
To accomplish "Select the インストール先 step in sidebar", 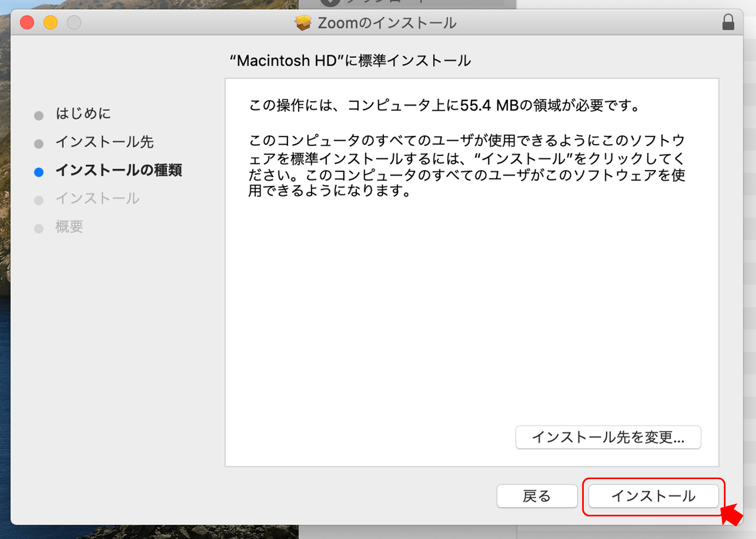I will point(104,142).
